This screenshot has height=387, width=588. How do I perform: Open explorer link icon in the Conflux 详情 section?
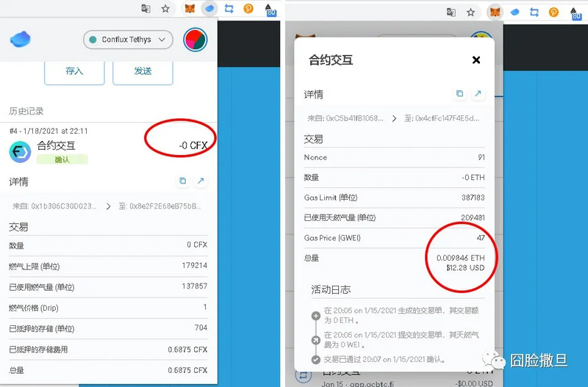[201, 181]
